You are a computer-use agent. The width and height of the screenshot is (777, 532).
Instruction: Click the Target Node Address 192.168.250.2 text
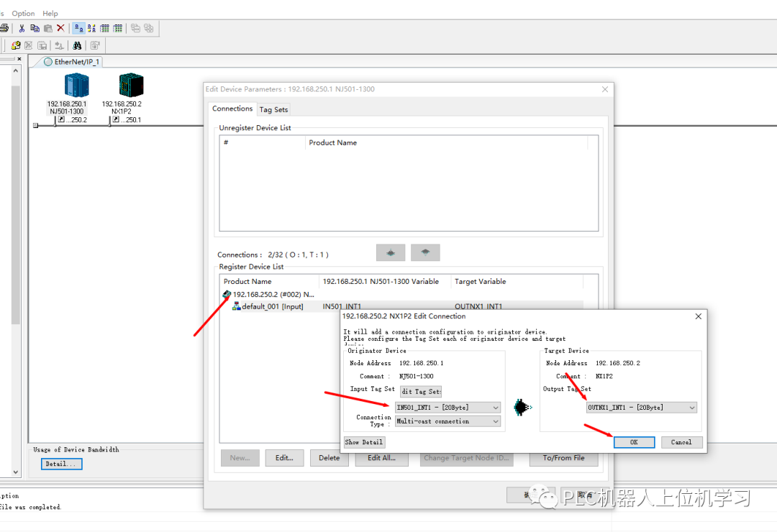pyautogui.click(x=617, y=363)
